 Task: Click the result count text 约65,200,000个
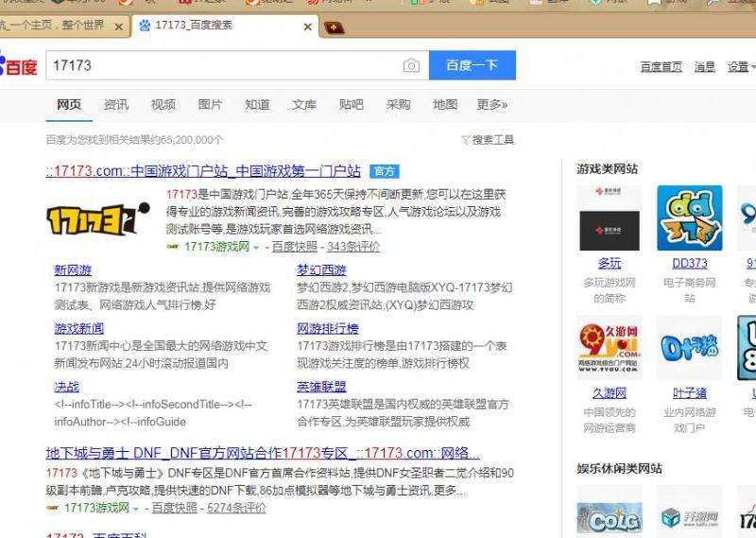point(186,140)
